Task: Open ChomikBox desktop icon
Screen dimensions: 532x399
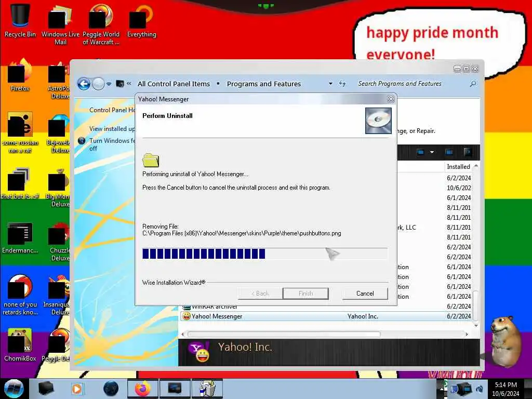Action: click(x=20, y=345)
